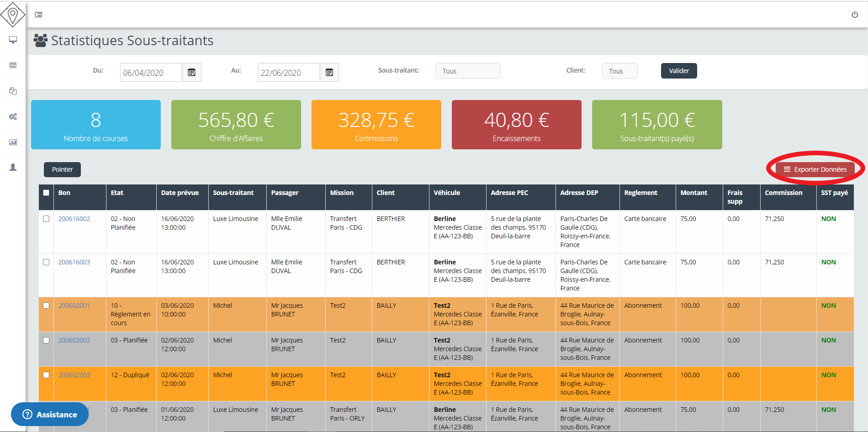Open the bon 200616003 link
Screen dimensions: 868x432
point(74,262)
